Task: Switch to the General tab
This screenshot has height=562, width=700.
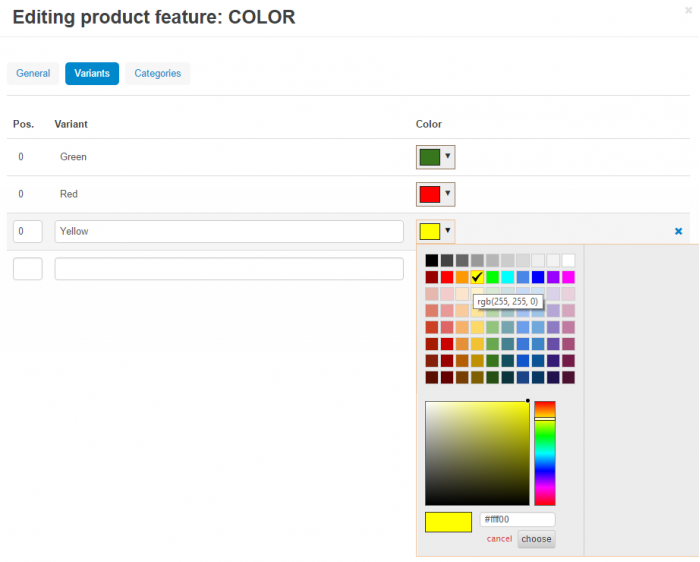Action: click(x=33, y=73)
